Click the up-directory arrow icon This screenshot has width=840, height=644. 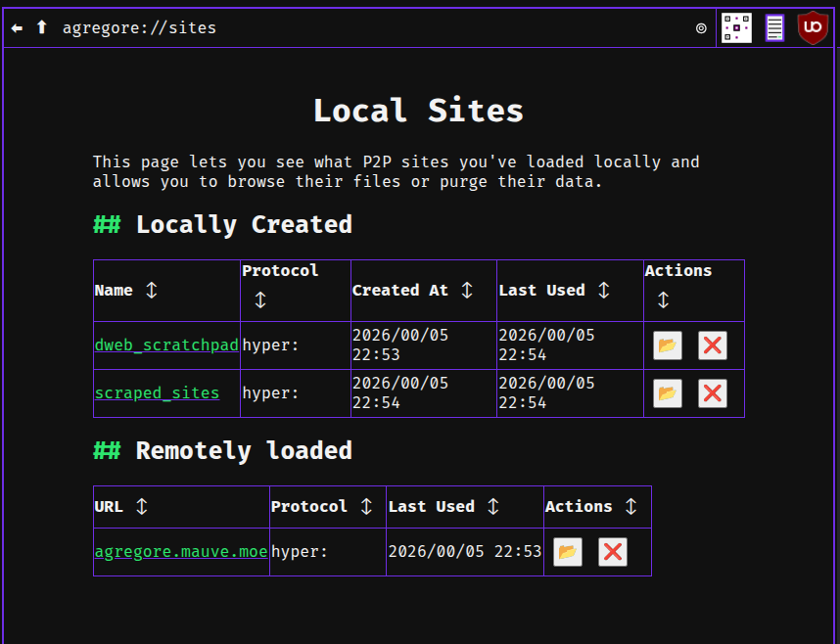point(41,27)
